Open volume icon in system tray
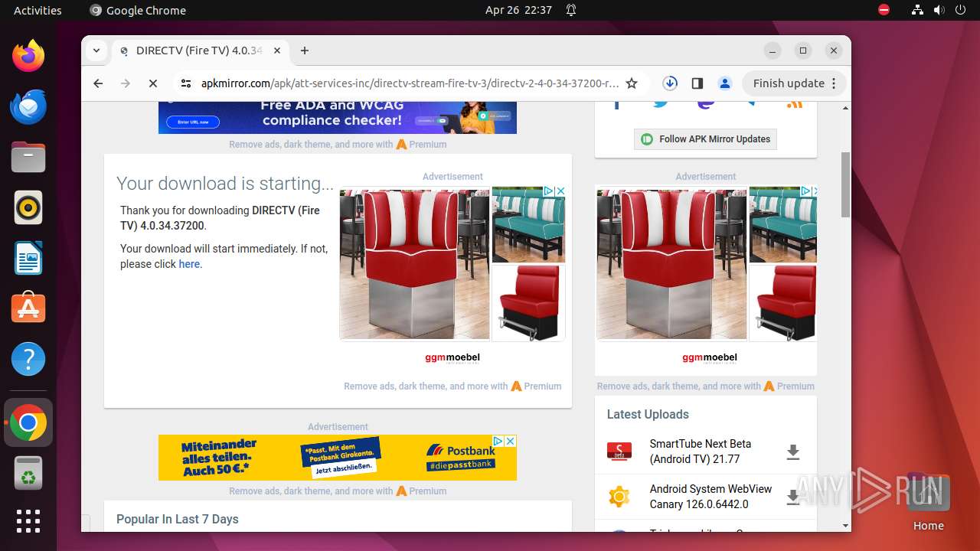Image resolution: width=980 pixels, height=551 pixels. (939, 10)
